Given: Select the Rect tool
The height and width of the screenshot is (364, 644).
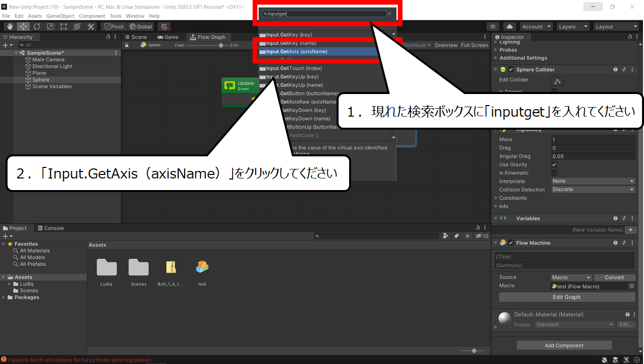Looking at the screenshot, I should [64, 27].
